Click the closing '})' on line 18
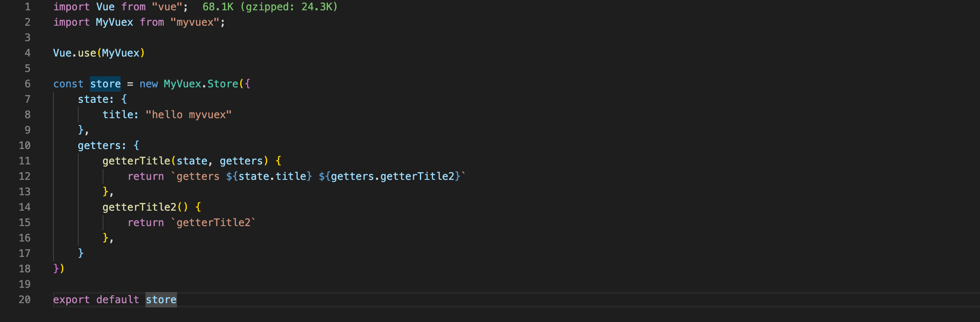 59,269
